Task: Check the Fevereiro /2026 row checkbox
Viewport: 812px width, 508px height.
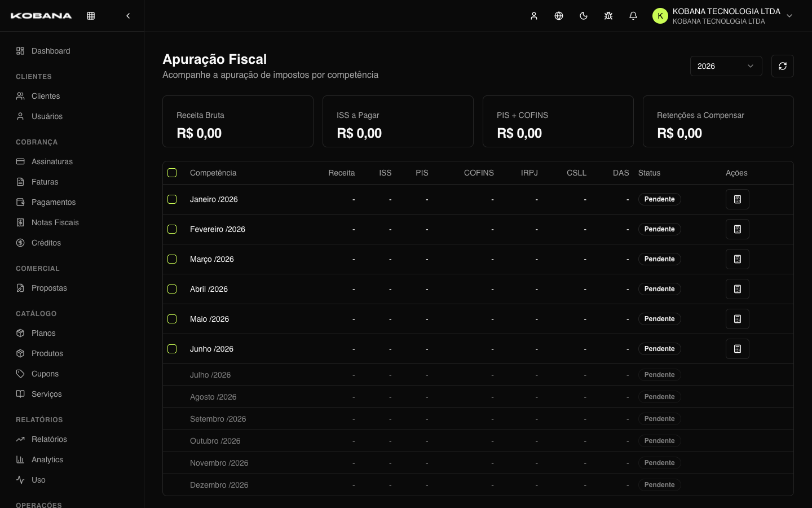Action: coord(172,229)
